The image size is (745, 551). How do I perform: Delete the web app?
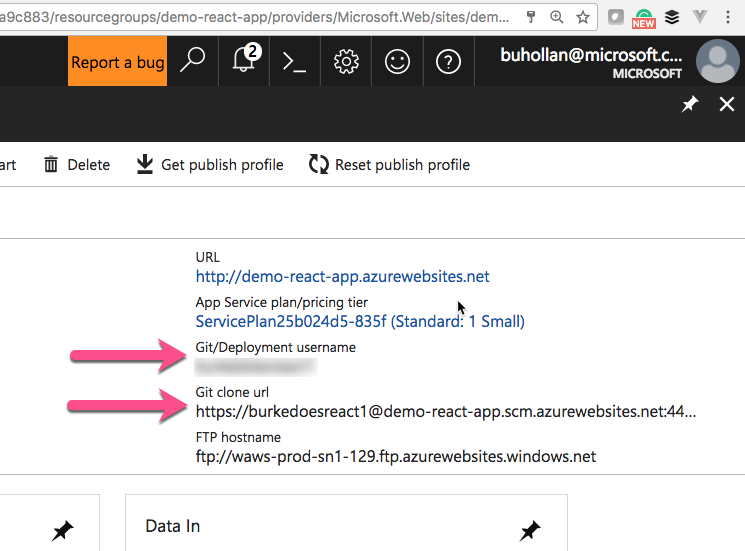(x=77, y=164)
